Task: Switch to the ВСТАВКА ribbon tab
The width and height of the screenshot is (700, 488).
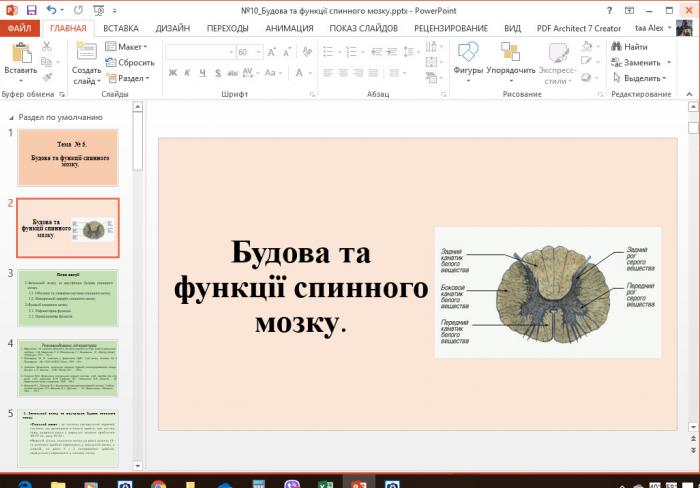Action: (x=120, y=28)
